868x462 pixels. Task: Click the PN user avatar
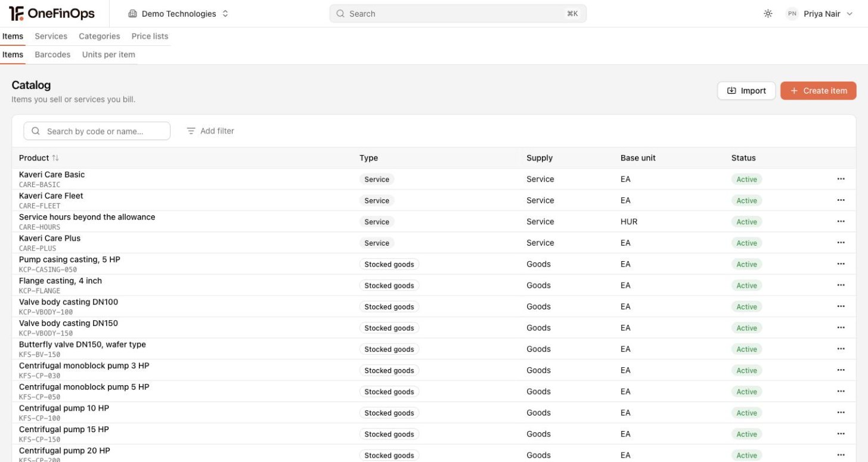pyautogui.click(x=792, y=14)
